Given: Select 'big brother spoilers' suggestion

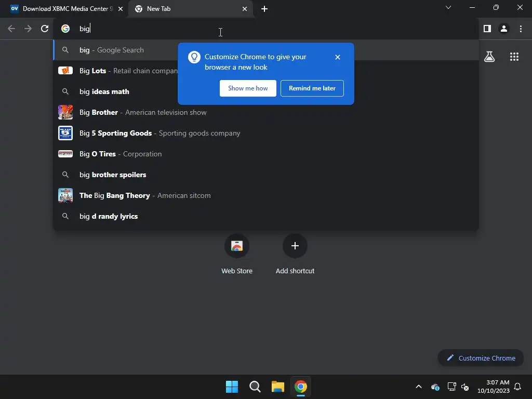Looking at the screenshot, I should pyautogui.click(x=266, y=175).
